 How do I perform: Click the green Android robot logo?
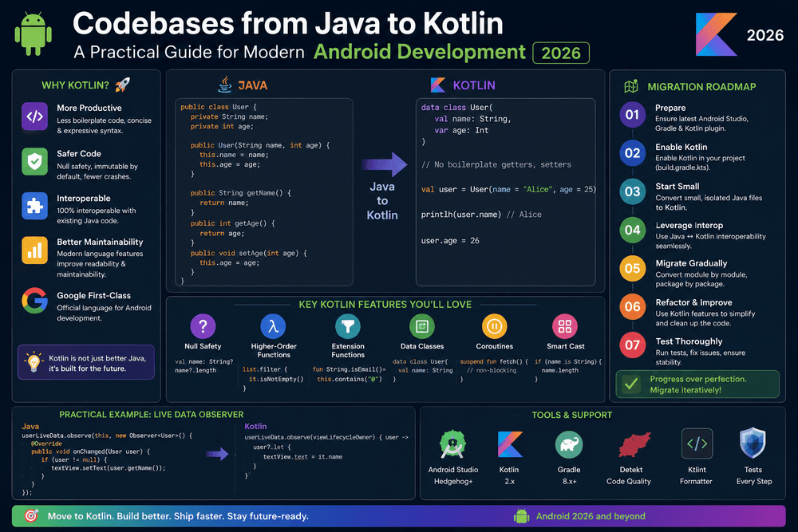[34, 34]
